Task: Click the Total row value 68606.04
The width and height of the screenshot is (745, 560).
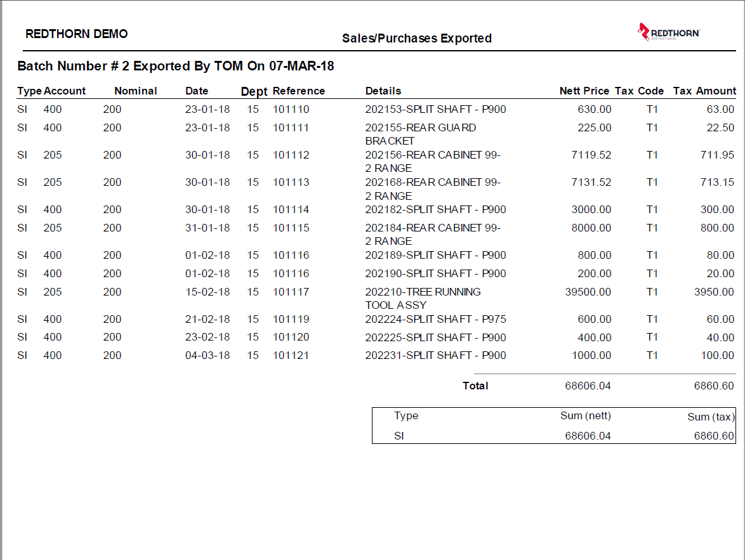Action: click(591, 386)
